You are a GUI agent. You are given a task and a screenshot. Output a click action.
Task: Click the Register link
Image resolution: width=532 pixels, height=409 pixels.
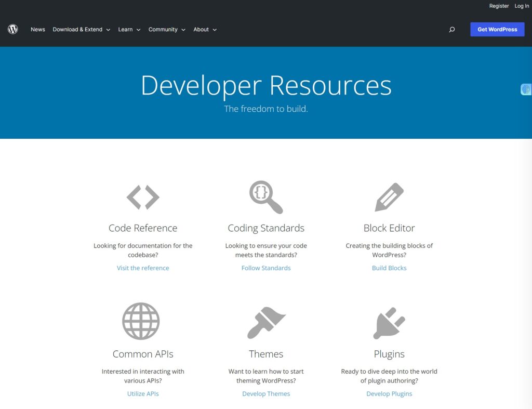tap(499, 6)
